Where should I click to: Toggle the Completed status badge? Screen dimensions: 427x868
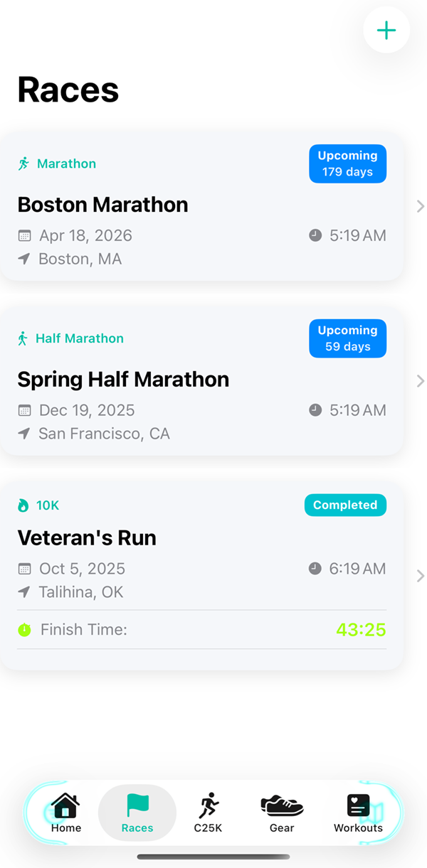click(345, 505)
